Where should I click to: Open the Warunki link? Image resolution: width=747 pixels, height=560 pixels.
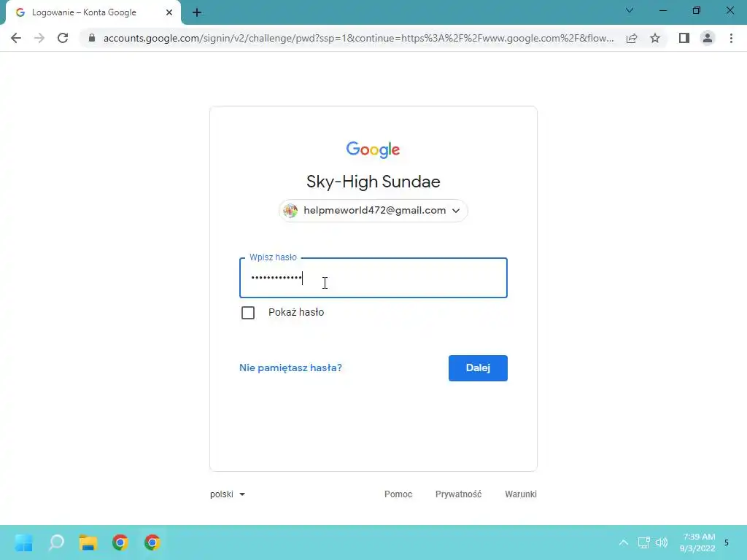point(521,494)
